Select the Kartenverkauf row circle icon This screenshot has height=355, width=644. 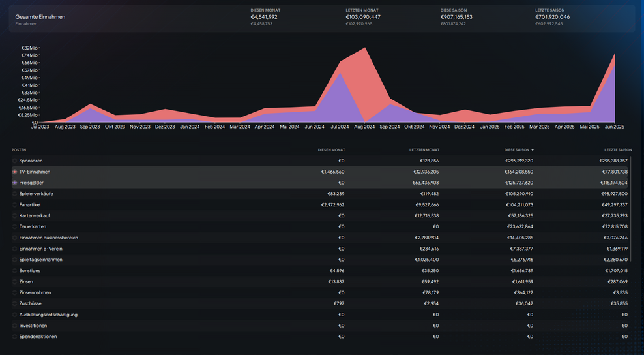coord(14,216)
